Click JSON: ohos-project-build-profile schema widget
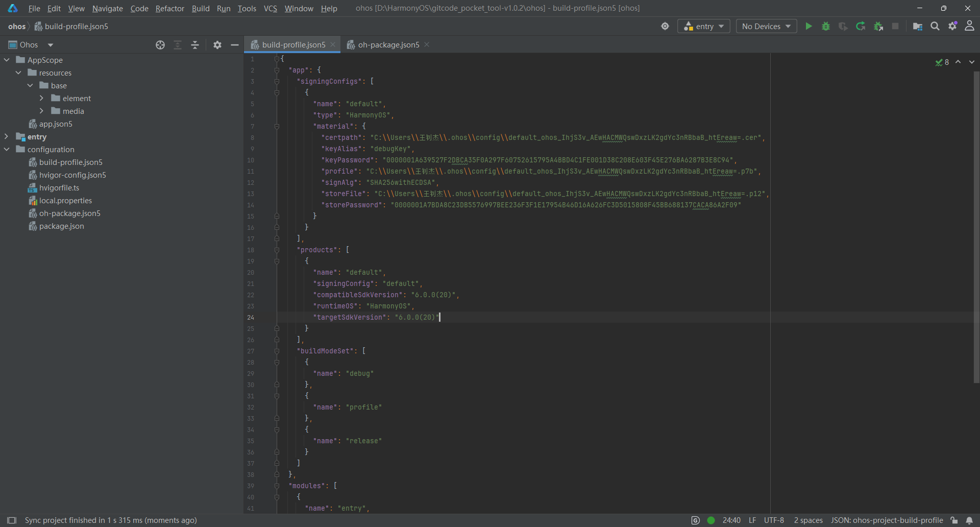Viewport: 980px width, 527px height. [x=887, y=520]
